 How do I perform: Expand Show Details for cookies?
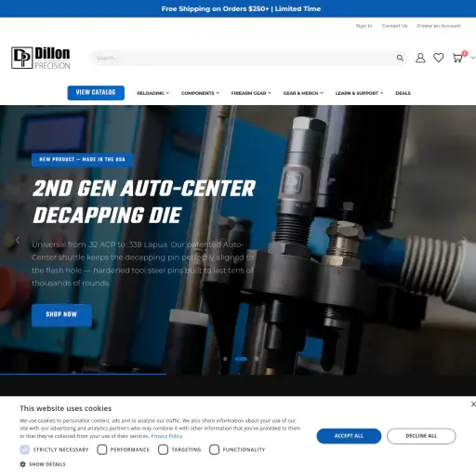point(47,464)
